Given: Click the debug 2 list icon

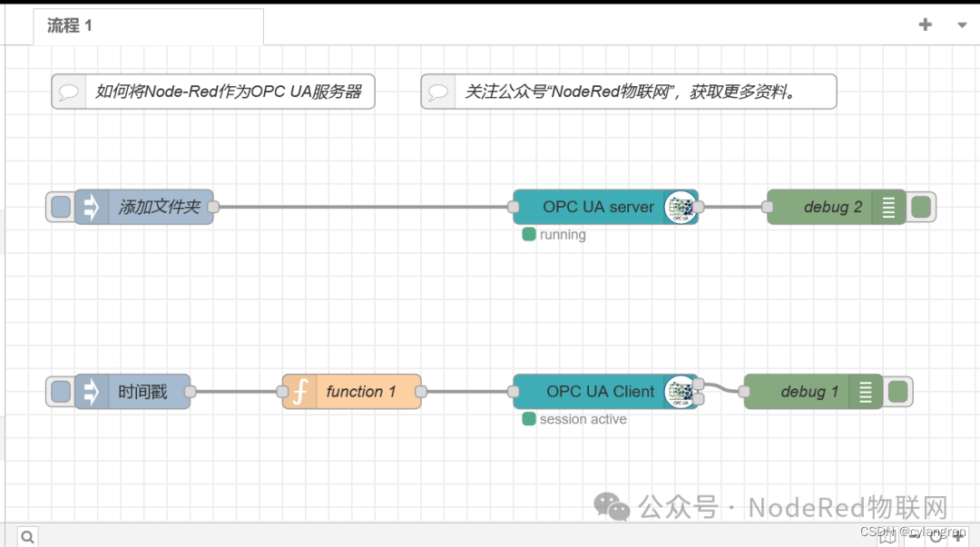Looking at the screenshot, I should click(x=888, y=207).
